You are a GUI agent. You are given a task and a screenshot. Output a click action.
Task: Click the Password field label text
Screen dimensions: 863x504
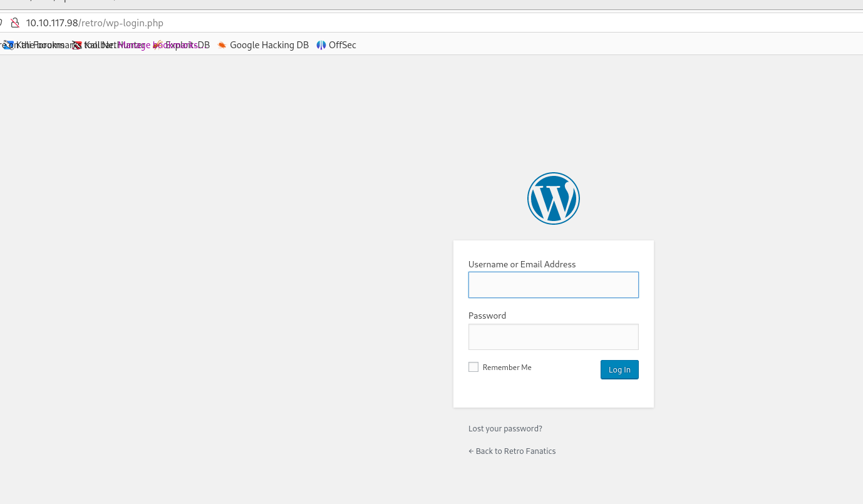click(487, 316)
